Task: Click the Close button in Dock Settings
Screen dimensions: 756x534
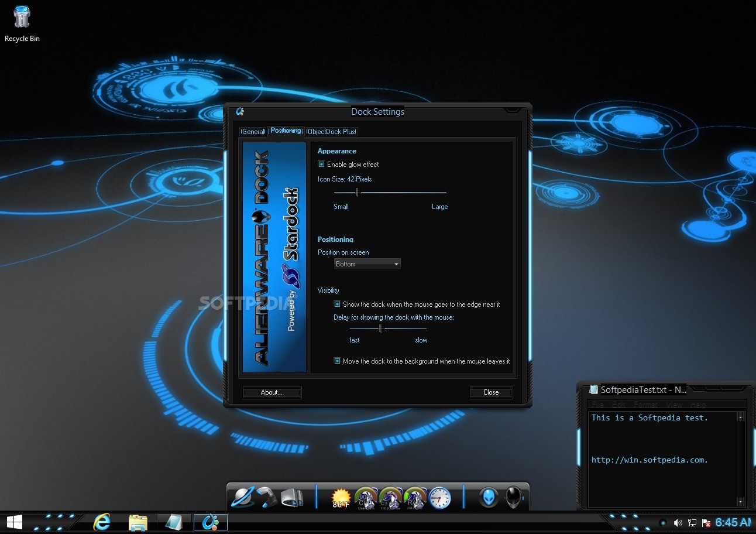Action: click(491, 392)
